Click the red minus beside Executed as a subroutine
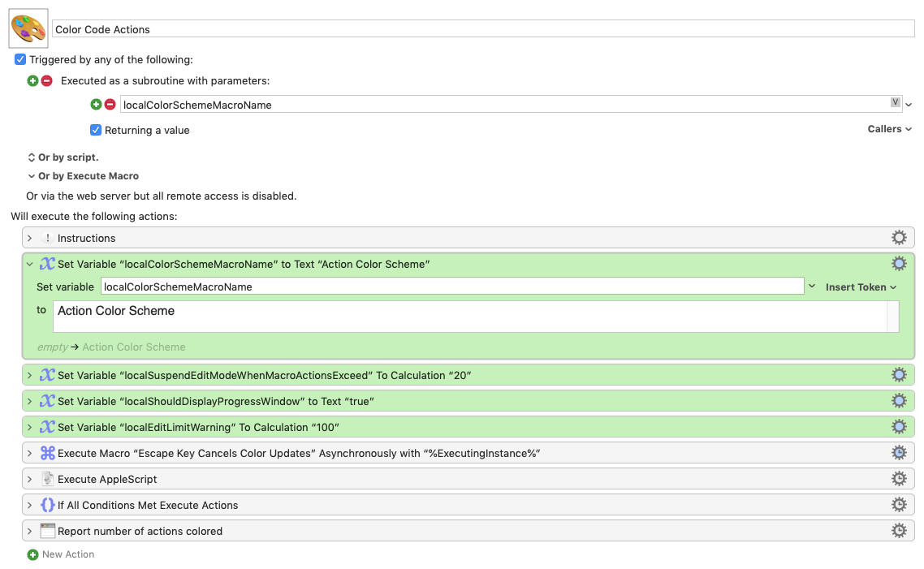This screenshot has width=924, height=569. 46,80
